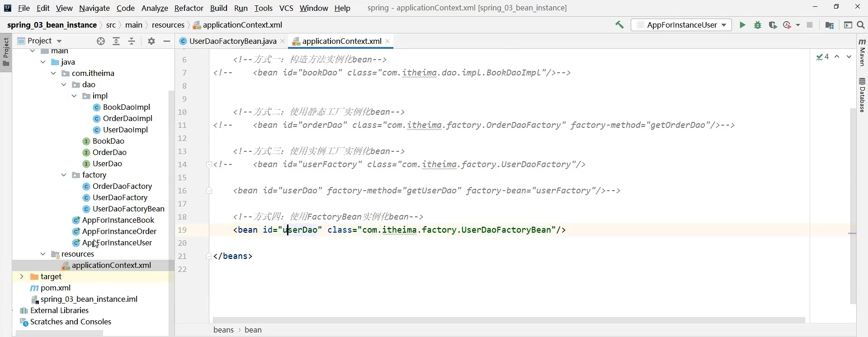
Task: Select UserDaoFactoryBean in the project tree
Action: 128,209
